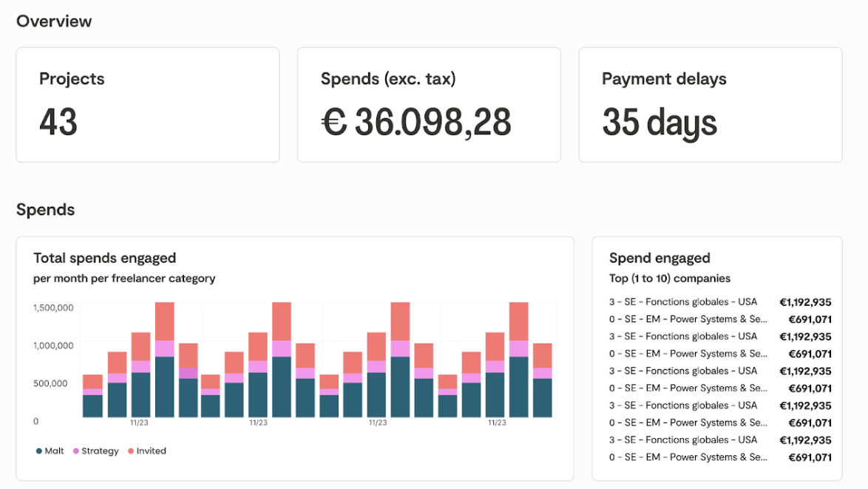The width and height of the screenshot is (868, 489).
Task: Select the leftmost bar in the spends chart
Action: click(x=92, y=396)
